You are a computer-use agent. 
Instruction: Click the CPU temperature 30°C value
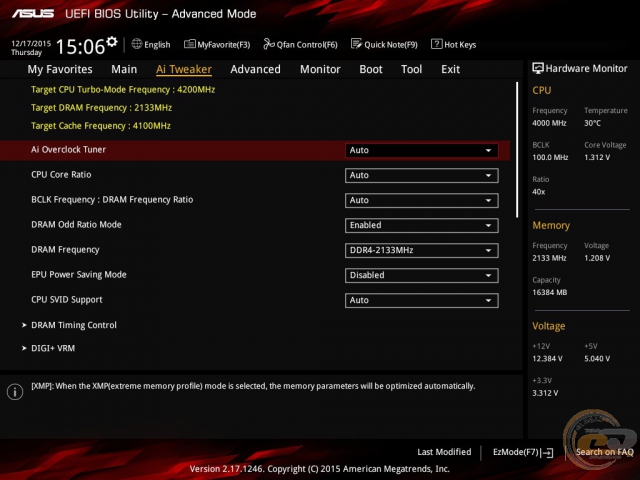pyautogui.click(x=592, y=123)
